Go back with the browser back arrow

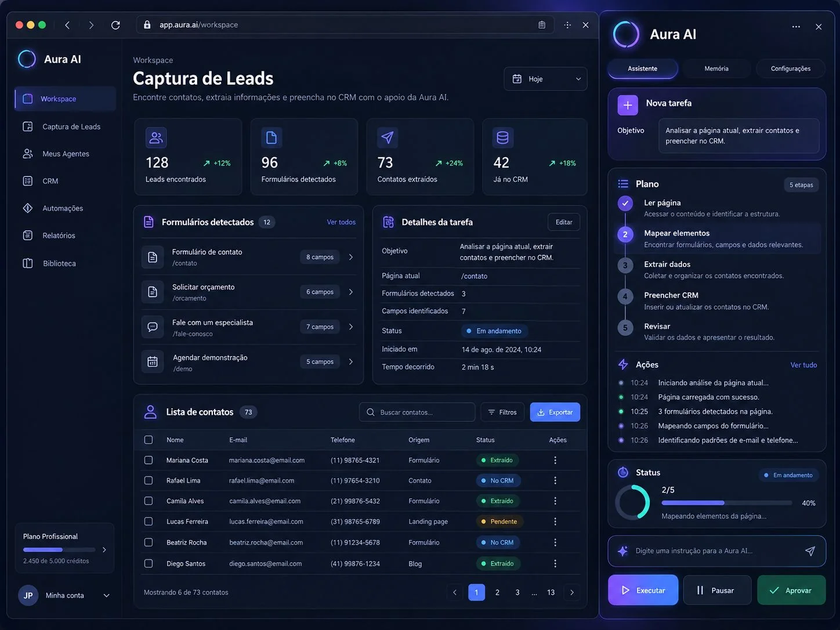pyautogui.click(x=67, y=25)
